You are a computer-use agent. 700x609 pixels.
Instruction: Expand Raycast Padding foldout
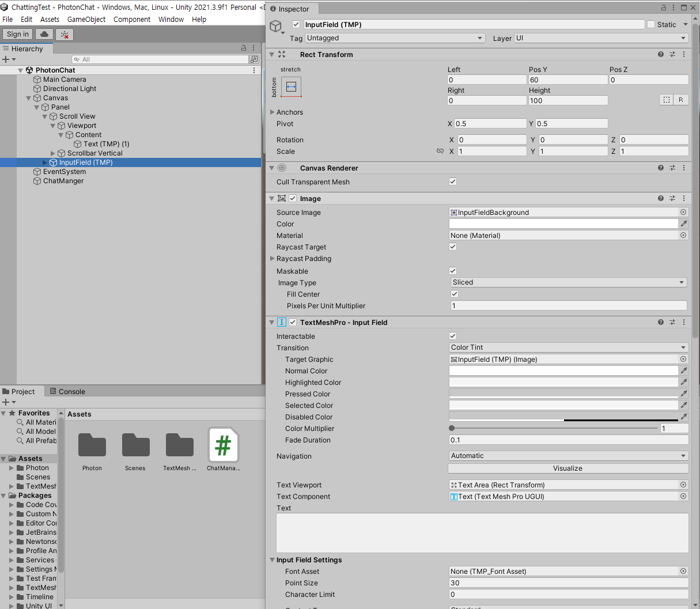click(x=273, y=258)
